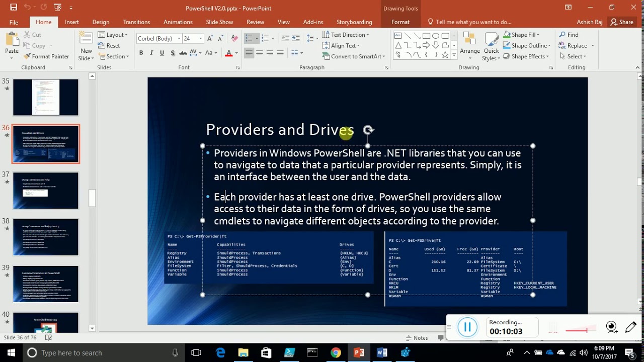Expand the shapes gallery
Viewport: 644px width, 362px height.
click(x=454, y=55)
